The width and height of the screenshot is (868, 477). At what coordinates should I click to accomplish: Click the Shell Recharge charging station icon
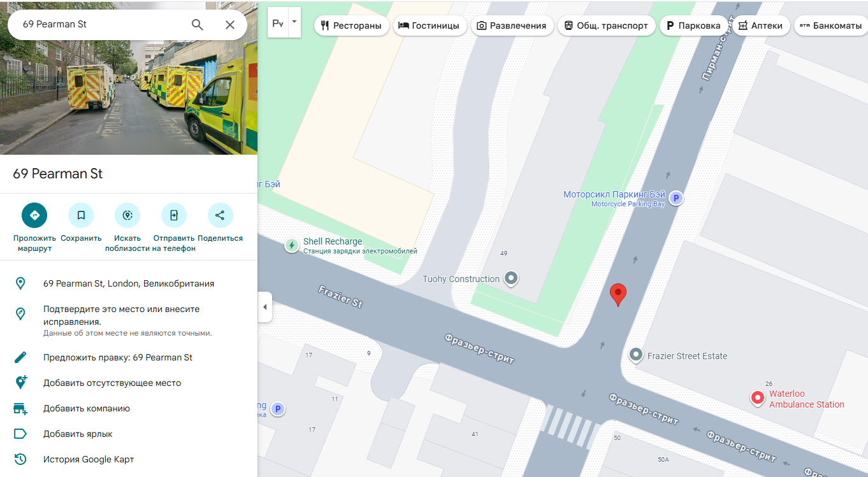(292, 245)
